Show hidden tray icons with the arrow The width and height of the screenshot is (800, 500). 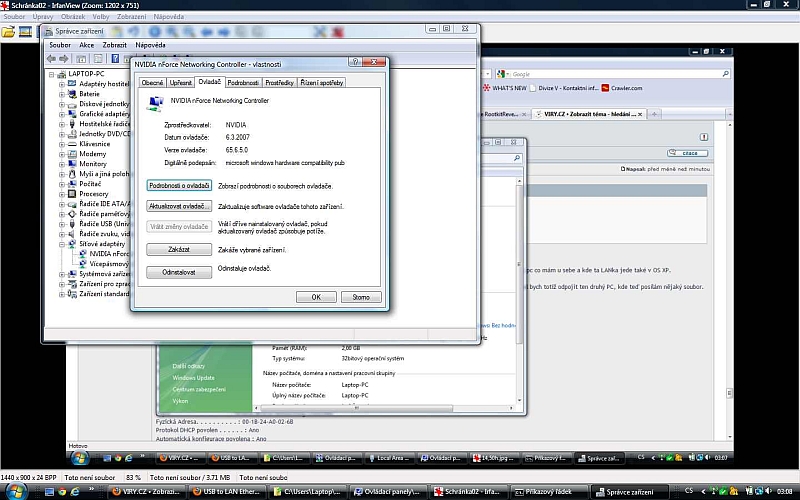[704, 491]
